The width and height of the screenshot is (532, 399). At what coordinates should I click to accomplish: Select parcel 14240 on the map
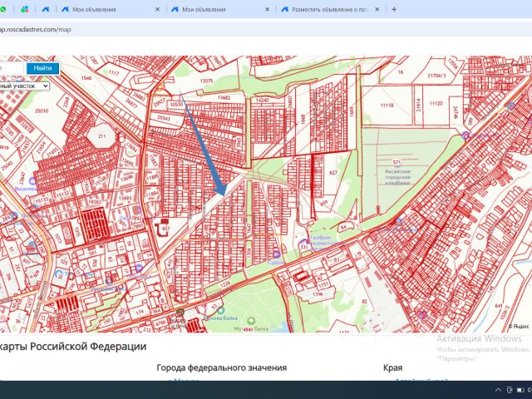click(262, 101)
